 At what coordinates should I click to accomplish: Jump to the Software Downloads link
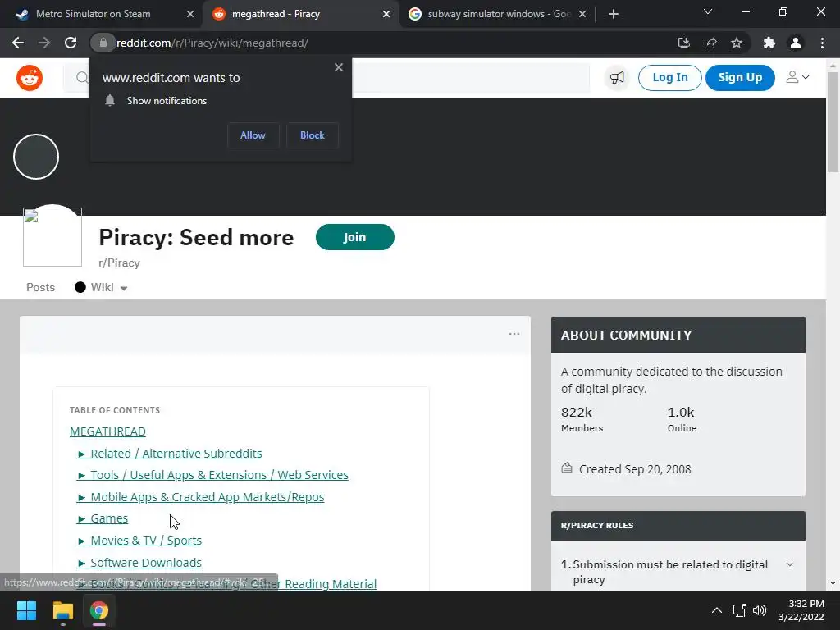(139, 563)
